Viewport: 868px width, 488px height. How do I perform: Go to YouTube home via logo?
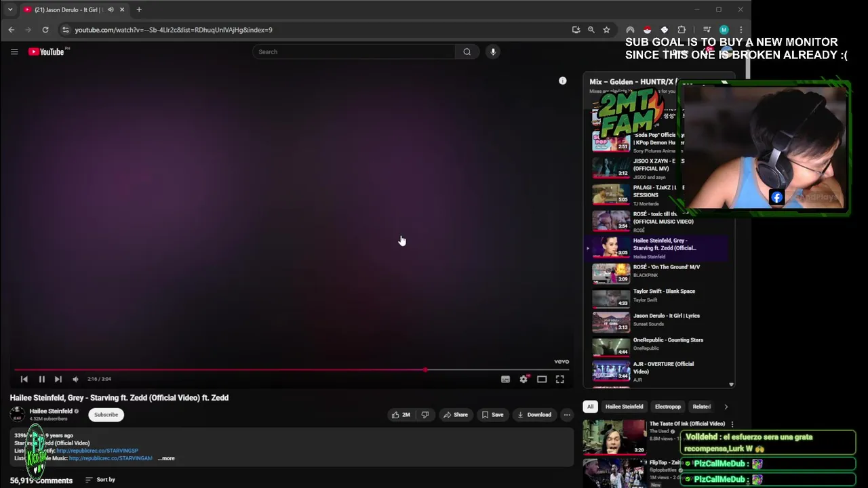46,52
